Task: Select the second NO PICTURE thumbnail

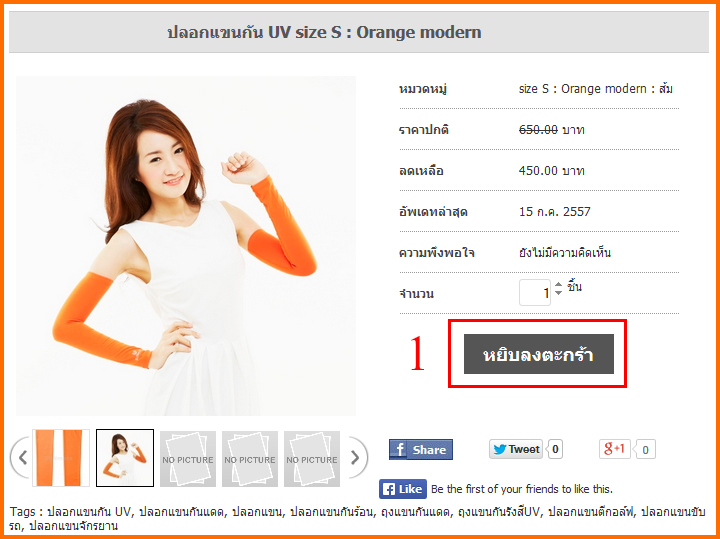Action: pos(250,459)
